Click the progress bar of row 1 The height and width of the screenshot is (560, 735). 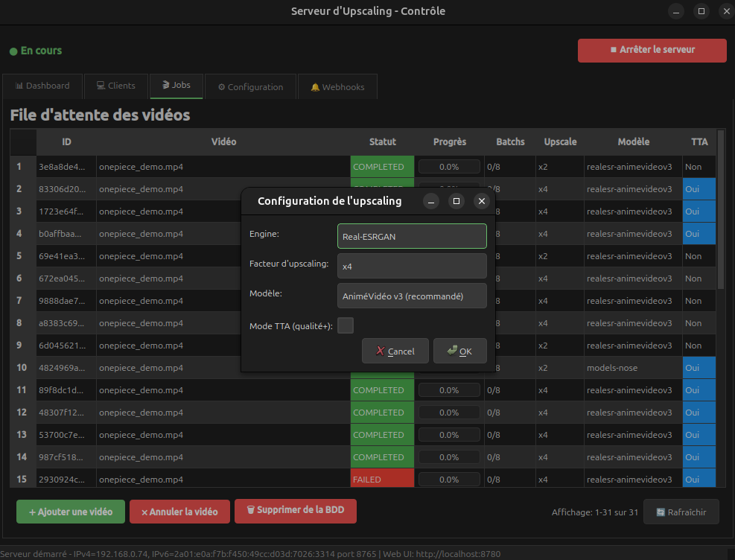point(449,166)
